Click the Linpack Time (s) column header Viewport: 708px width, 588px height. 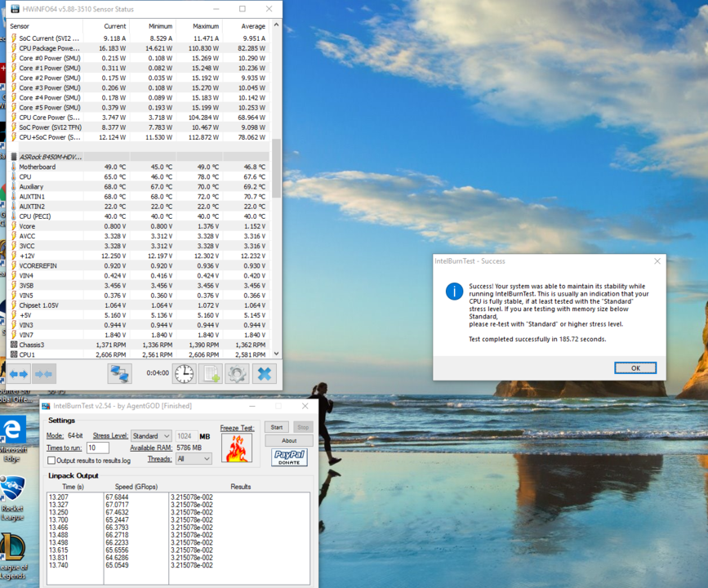73,487
